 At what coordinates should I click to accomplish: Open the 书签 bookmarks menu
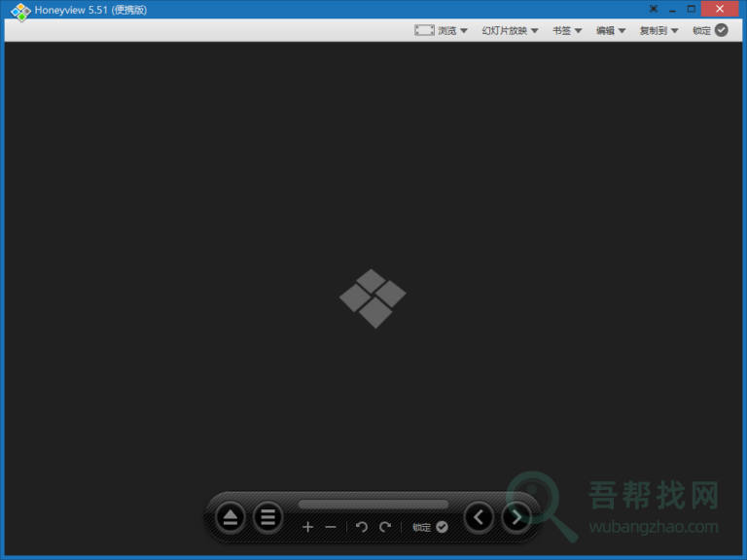coord(567,30)
